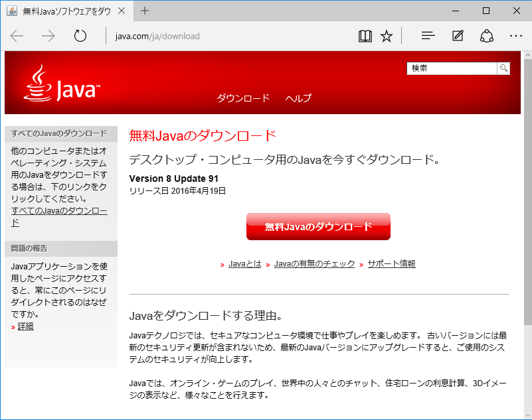Open the サポート情報 link

[391, 264]
